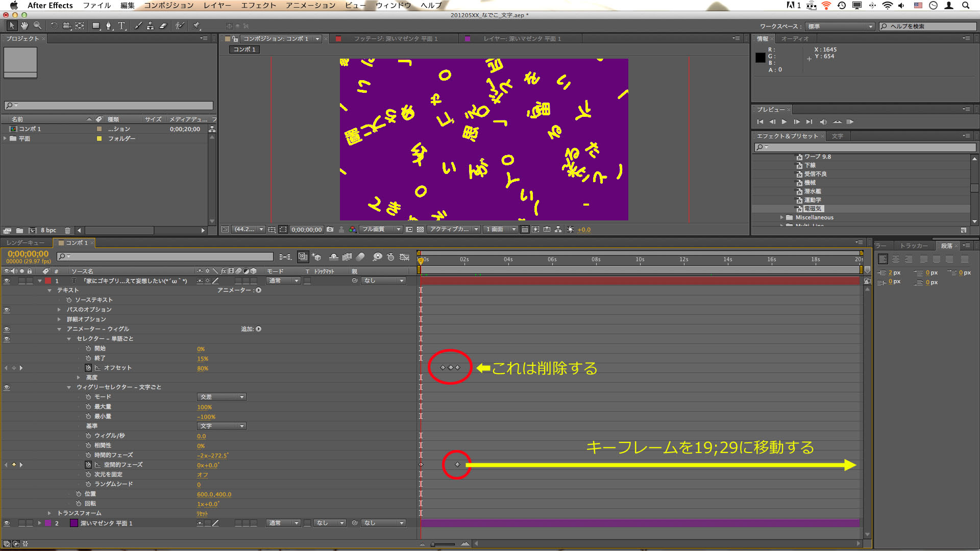Expand the Miscellaneous presets folder
The width and height of the screenshot is (980, 551).
click(x=781, y=217)
